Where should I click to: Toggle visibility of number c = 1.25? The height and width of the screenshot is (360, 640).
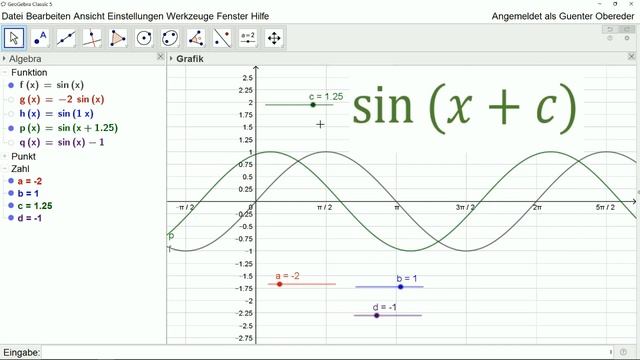(x=11, y=206)
